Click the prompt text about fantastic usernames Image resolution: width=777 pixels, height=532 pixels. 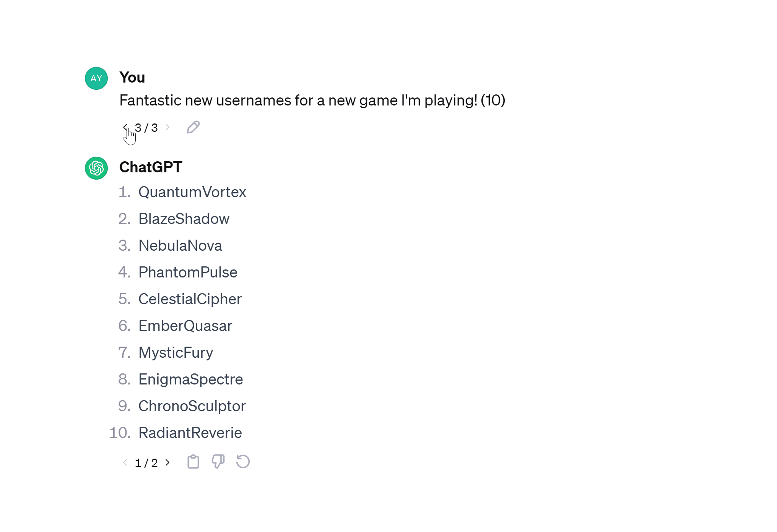pos(312,101)
